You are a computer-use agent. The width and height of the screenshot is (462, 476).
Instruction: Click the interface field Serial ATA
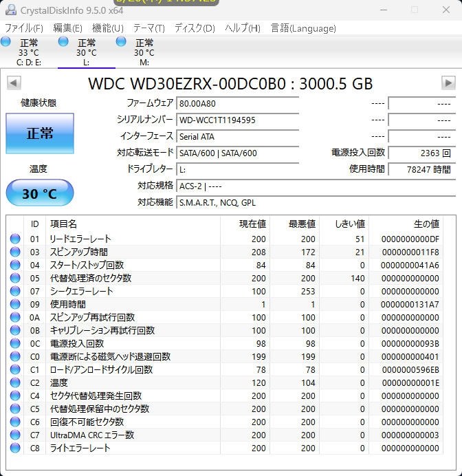coord(238,137)
